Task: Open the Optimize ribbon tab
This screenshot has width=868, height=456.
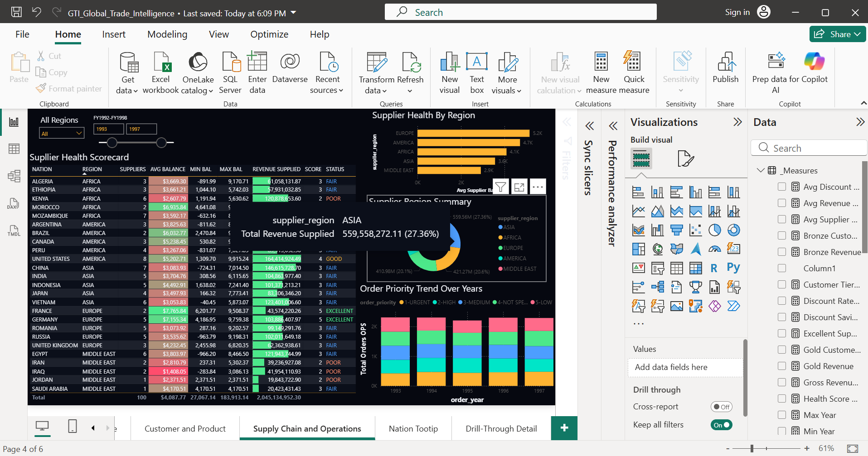Action: tap(269, 34)
